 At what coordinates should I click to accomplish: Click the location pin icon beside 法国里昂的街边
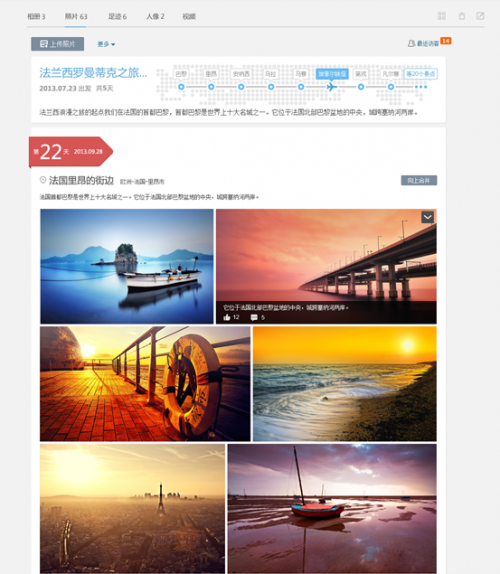43,180
